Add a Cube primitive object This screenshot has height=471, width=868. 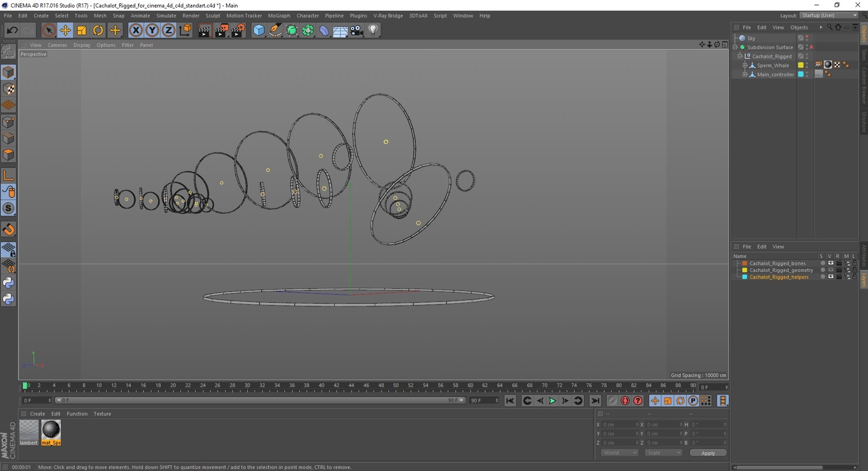(x=259, y=30)
